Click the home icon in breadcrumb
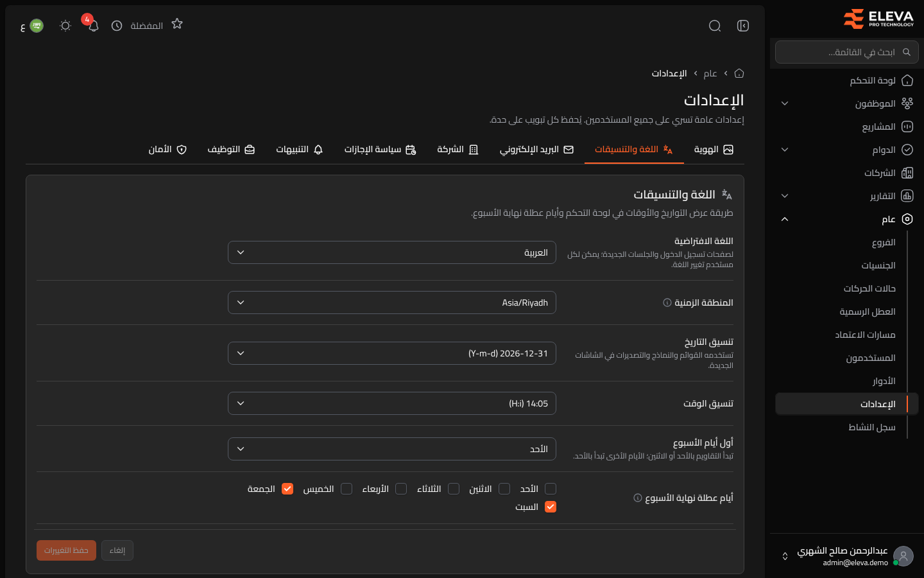 [x=739, y=73]
